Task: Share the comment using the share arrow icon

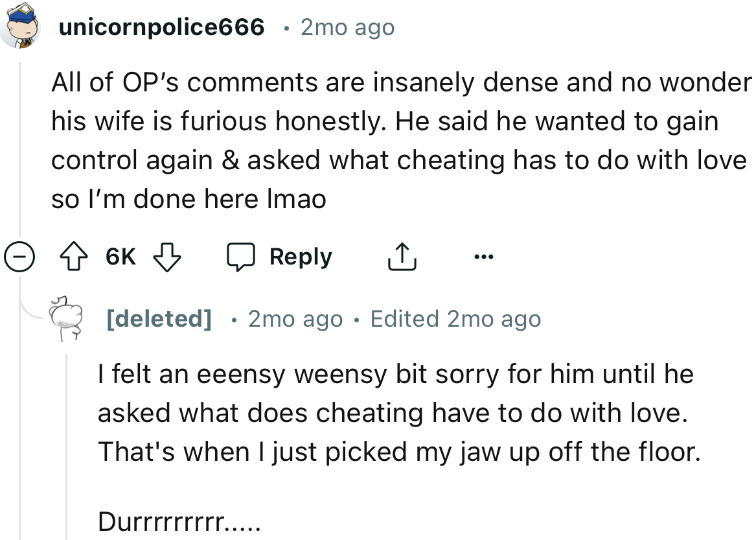Action: (402, 255)
